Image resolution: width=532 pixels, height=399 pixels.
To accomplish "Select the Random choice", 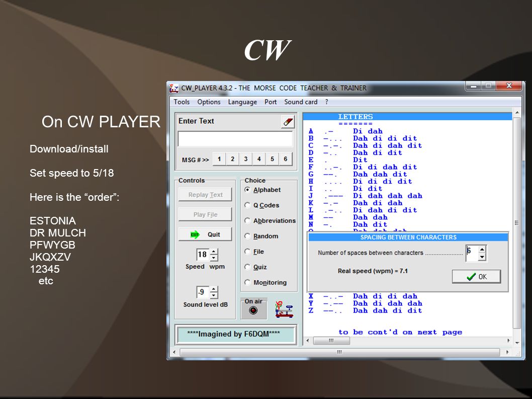I will tap(261, 236).
